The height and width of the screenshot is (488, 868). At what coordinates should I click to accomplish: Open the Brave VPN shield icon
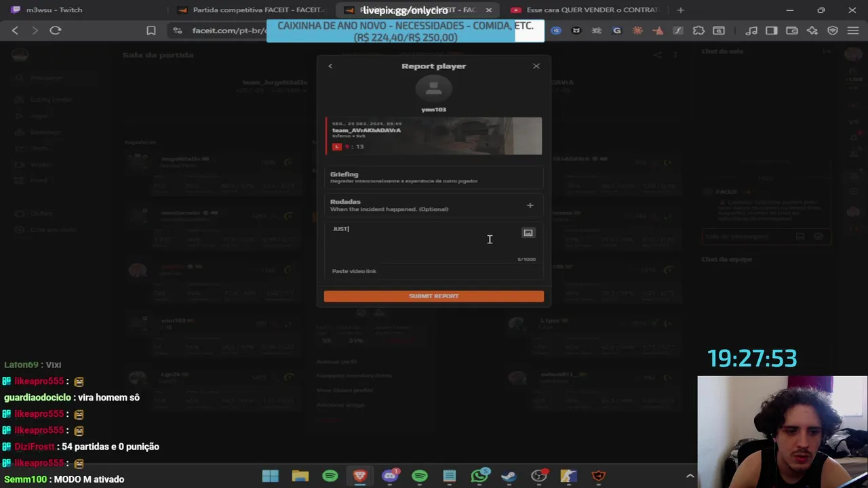coord(833,30)
